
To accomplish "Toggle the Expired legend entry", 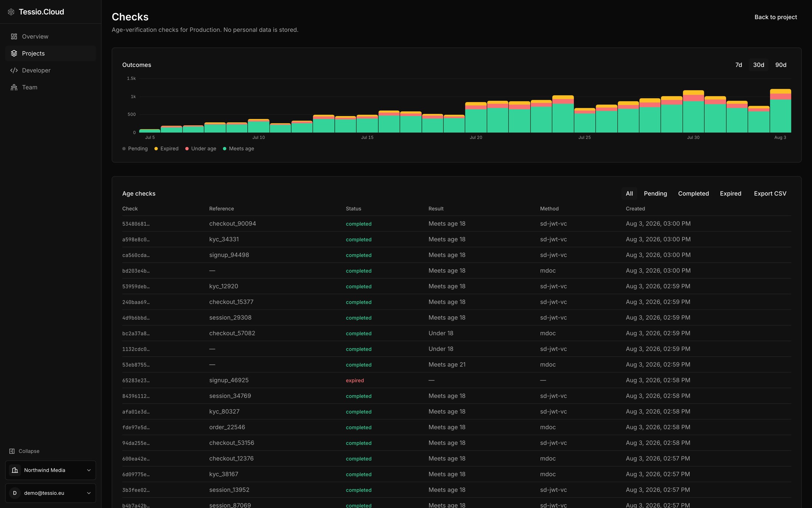I will pos(166,149).
